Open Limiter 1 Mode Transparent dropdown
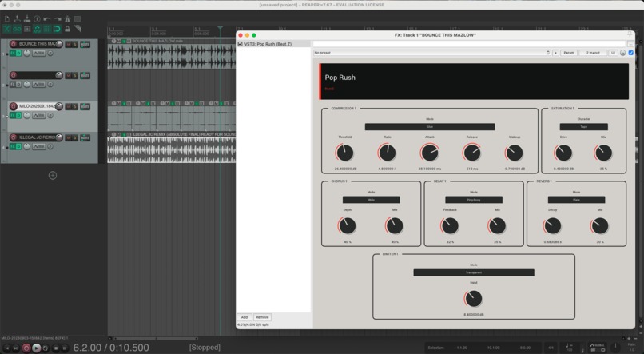The height and width of the screenshot is (354, 644). [x=474, y=272]
